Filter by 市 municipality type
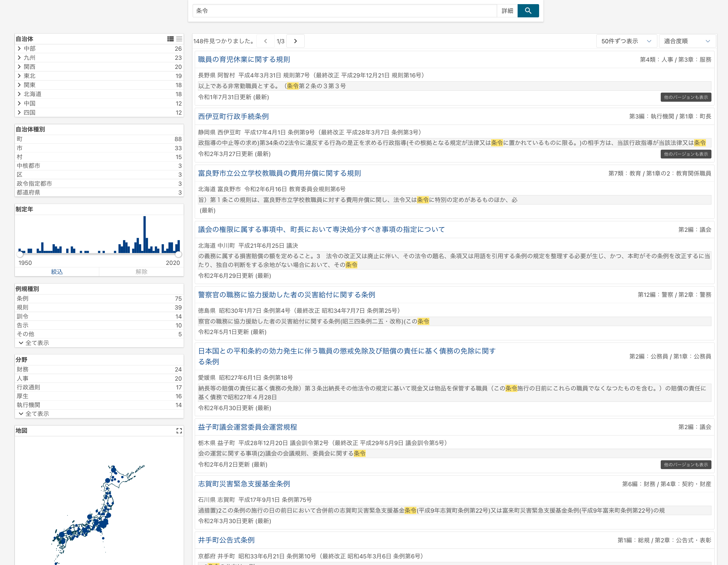Image resolution: width=728 pixels, height=565 pixels. pyautogui.click(x=99, y=148)
